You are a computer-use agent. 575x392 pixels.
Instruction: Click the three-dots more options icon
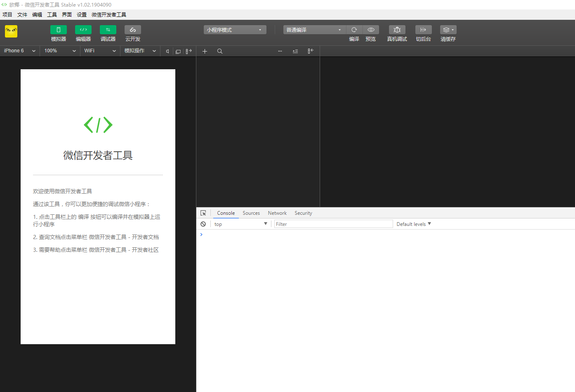point(280,51)
